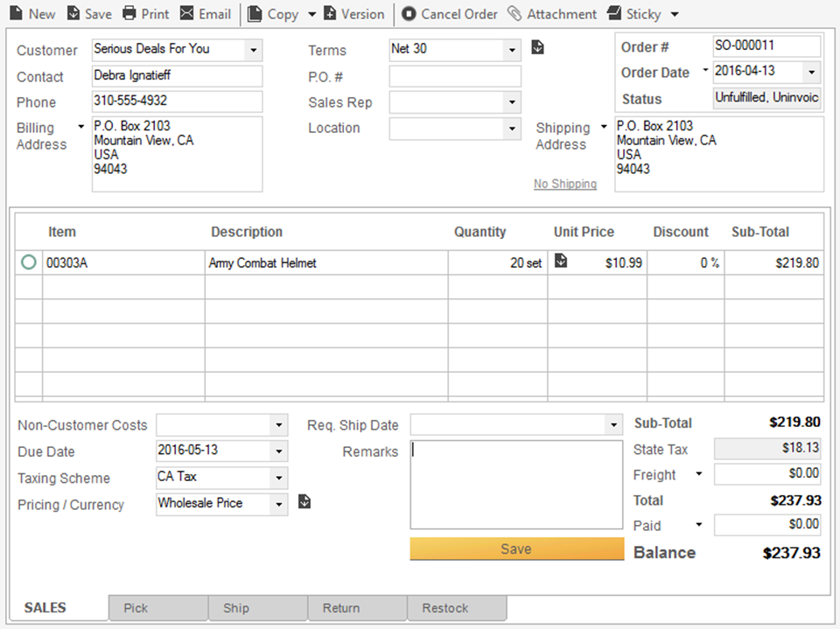Viewport: 840px width, 629px height.
Task: Click the item code 00303A cell
Action: click(123, 262)
